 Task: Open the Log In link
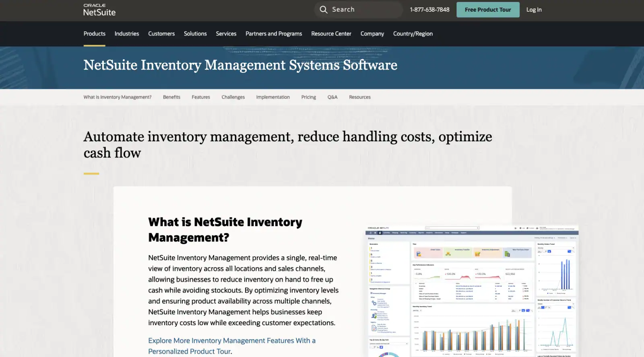point(534,10)
